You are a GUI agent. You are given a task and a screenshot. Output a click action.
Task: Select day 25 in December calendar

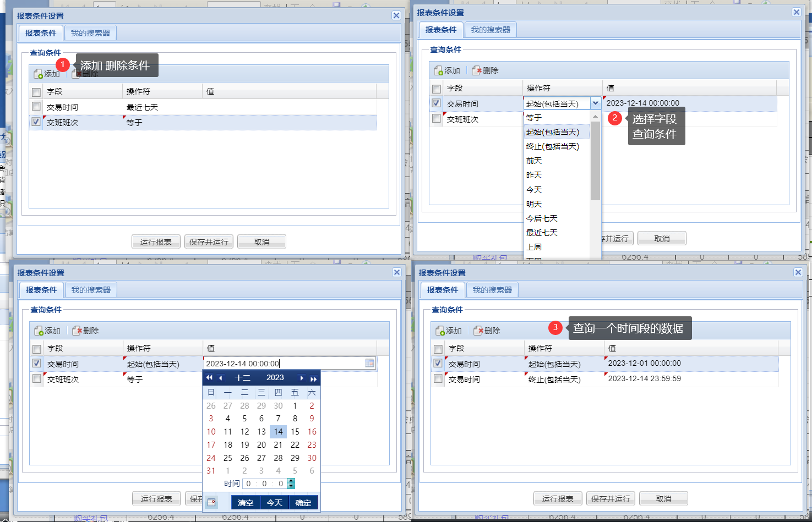(228, 458)
